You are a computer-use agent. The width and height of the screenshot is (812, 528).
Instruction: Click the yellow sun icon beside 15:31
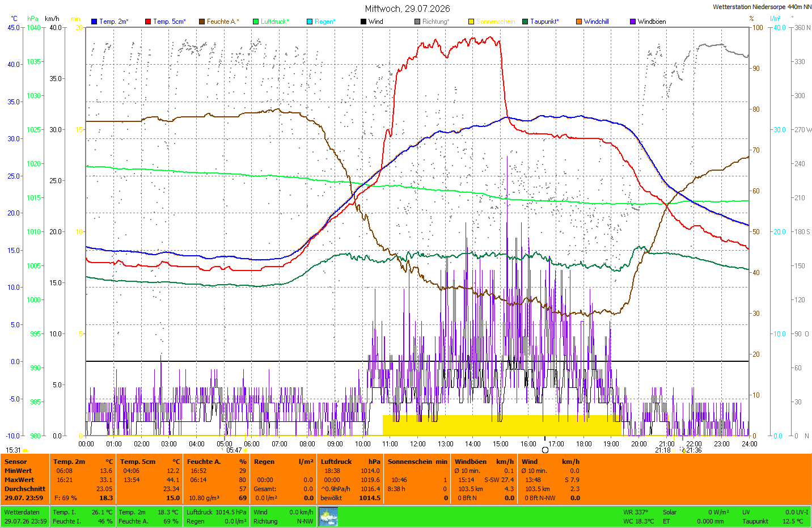25,450
